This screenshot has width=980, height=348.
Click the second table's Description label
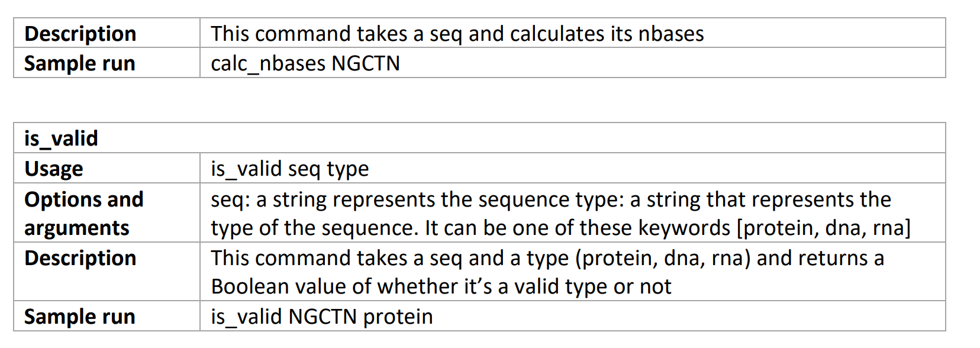coord(80,258)
